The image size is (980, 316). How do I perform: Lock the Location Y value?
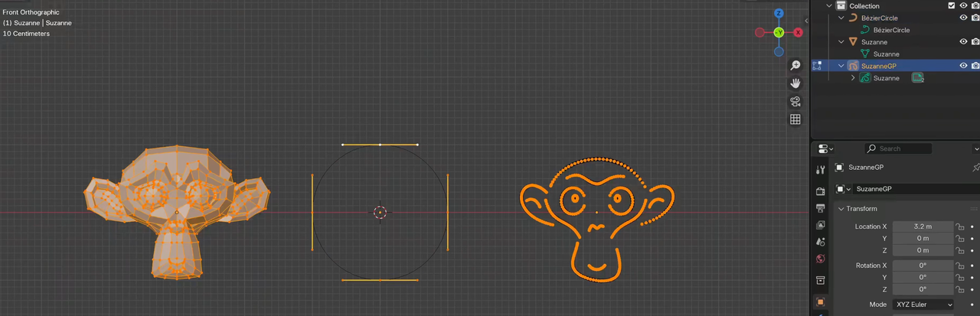pos(959,238)
